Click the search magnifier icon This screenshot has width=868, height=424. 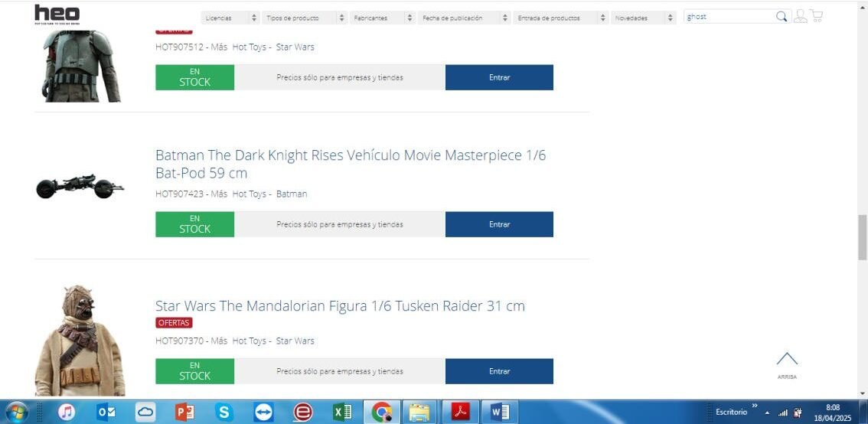(x=782, y=17)
